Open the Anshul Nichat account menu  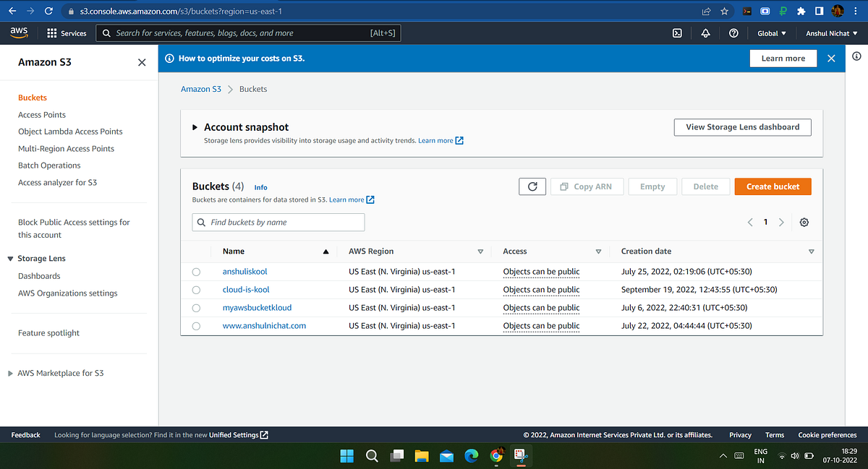pos(830,33)
